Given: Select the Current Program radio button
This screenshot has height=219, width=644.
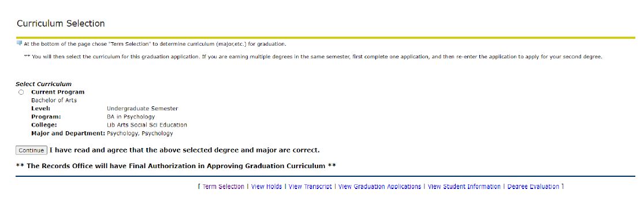Looking at the screenshot, I should click(x=21, y=92).
